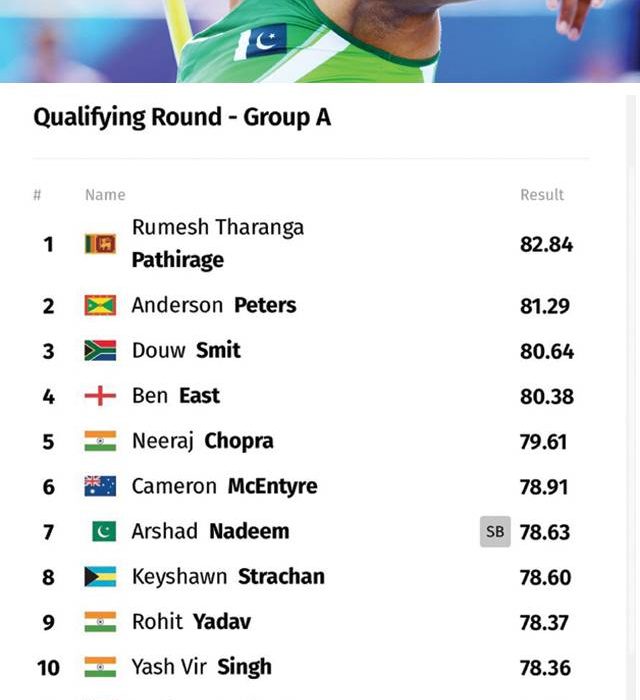Click the India flag beside Neeraj Chopra
Screen dimensions: 640x700
tap(100, 441)
